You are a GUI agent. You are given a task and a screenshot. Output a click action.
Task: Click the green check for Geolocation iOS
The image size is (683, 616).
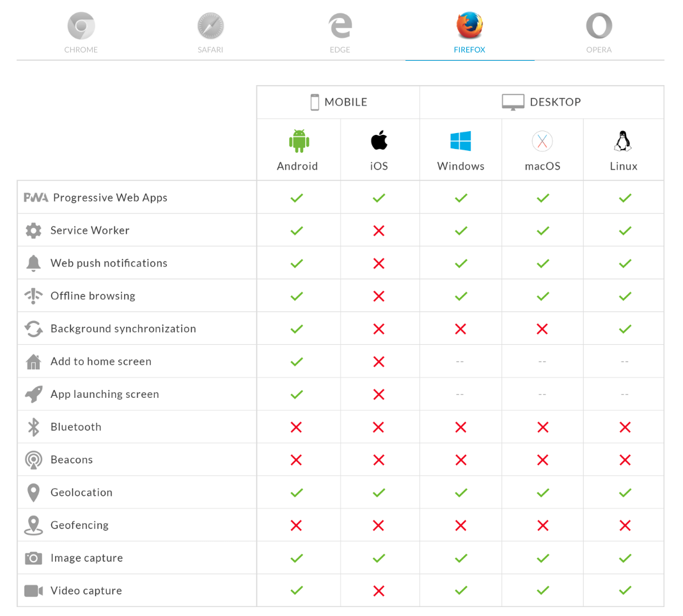coord(379,493)
